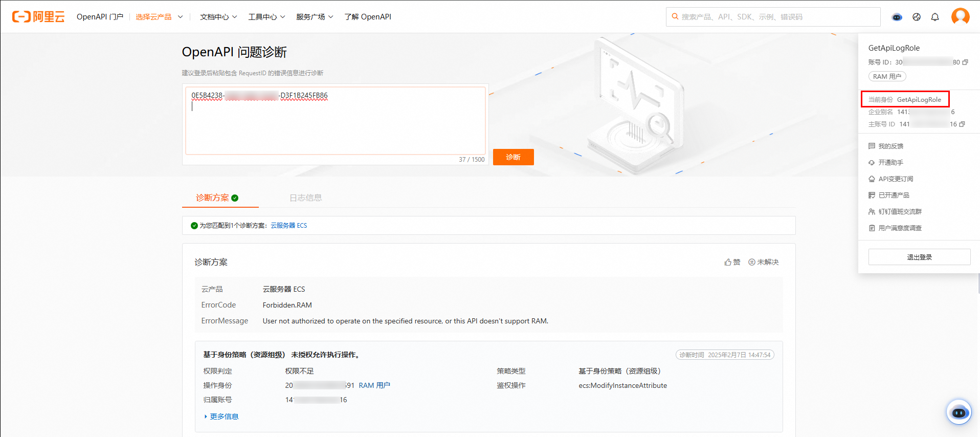This screenshot has width=980, height=437.
Task: Open the 工具中心 menu
Action: coord(266,17)
